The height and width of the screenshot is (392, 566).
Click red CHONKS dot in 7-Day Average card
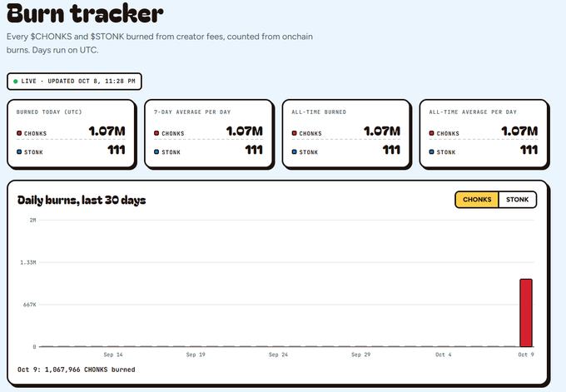[156, 133]
